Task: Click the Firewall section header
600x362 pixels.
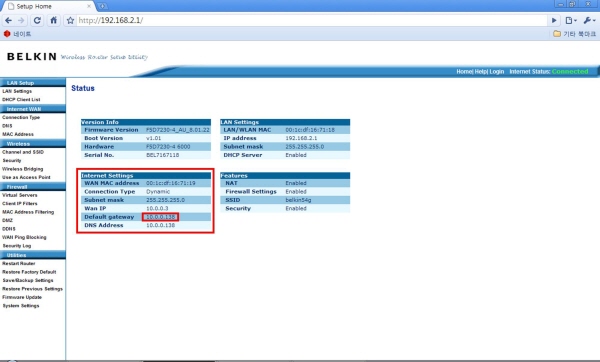Action: tap(33, 187)
